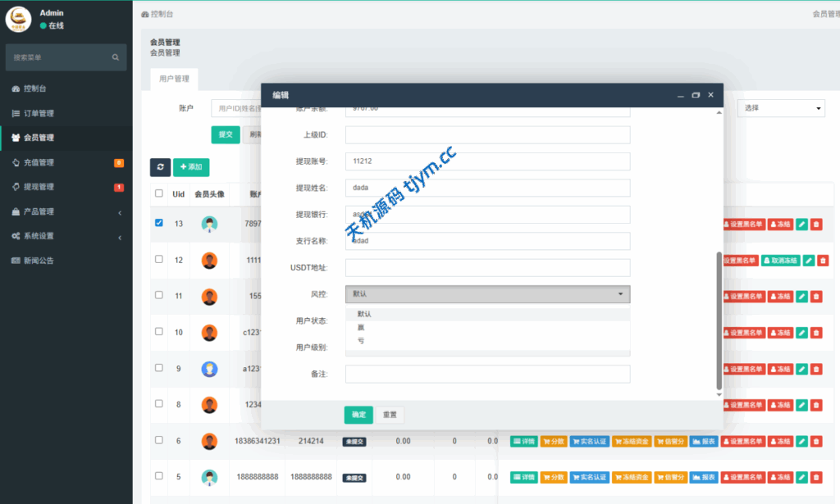The height and width of the screenshot is (504, 840).
Task: Click the dialog's vertical scrollbar thumb
Action: tap(719, 320)
